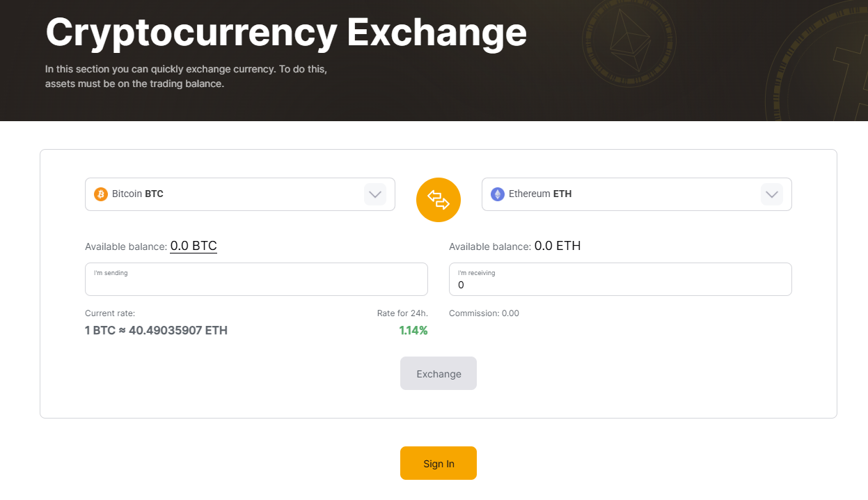The width and height of the screenshot is (868, 500).
Task: Click the 0.0 ETH available balance value
Action: [x=558, y=246]
